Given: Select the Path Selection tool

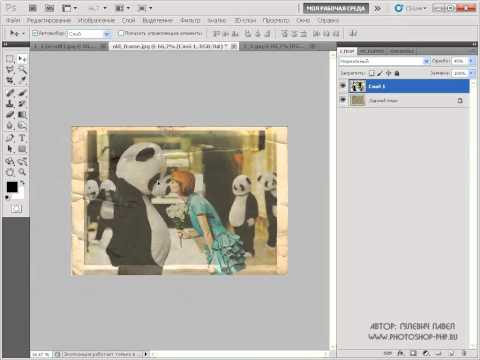Looking at the screenshot, I should click(10, 149).
